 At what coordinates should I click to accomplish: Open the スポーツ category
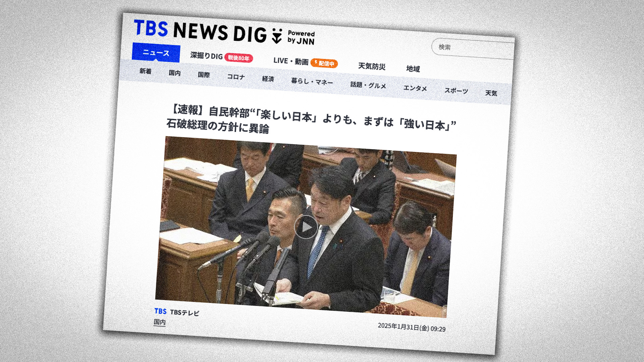point(456,91)
